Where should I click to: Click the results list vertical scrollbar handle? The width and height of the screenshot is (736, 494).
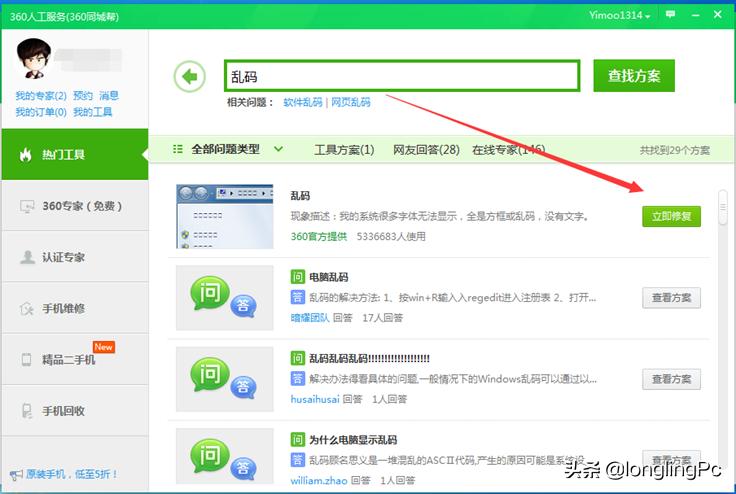[723, 207]
